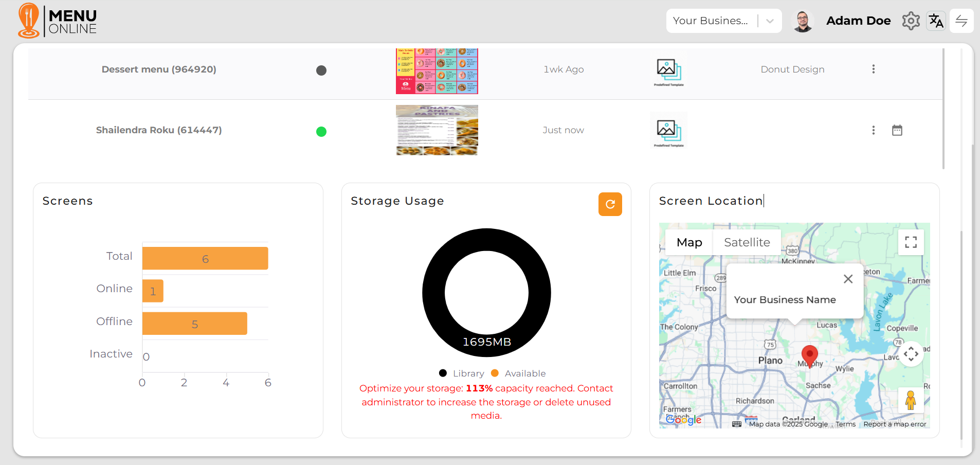Close the Your Business Name popup

pos(848,279)
